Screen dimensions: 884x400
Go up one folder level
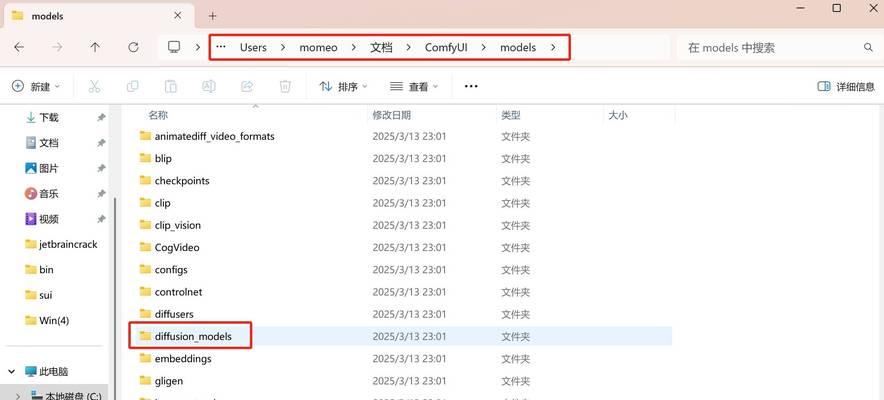point(95,48)
